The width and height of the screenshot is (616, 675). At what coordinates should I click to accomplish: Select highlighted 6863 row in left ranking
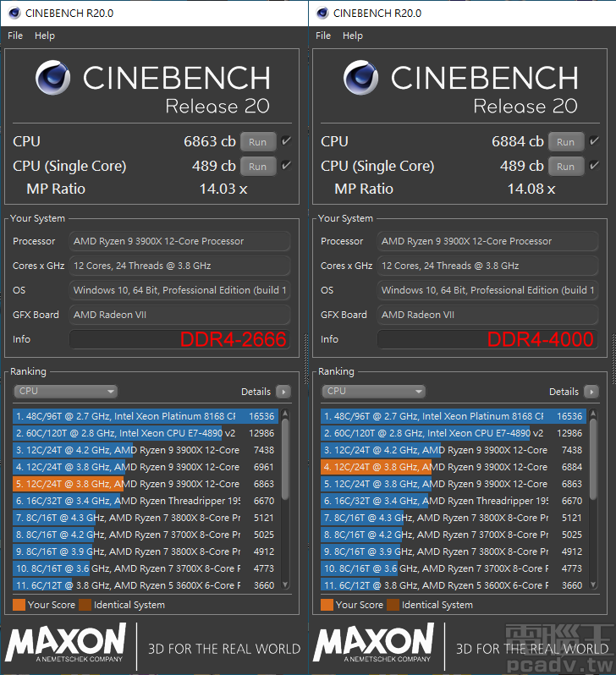coord(146,484)
